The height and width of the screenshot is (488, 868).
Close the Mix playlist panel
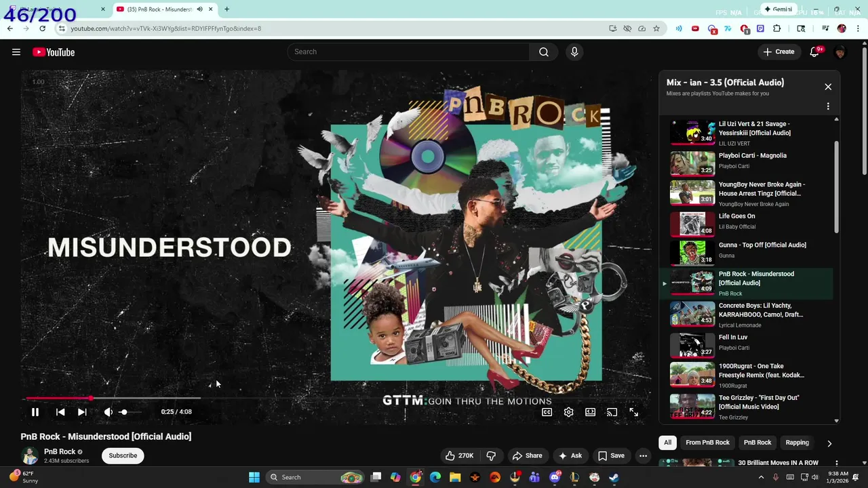(828, 87)
